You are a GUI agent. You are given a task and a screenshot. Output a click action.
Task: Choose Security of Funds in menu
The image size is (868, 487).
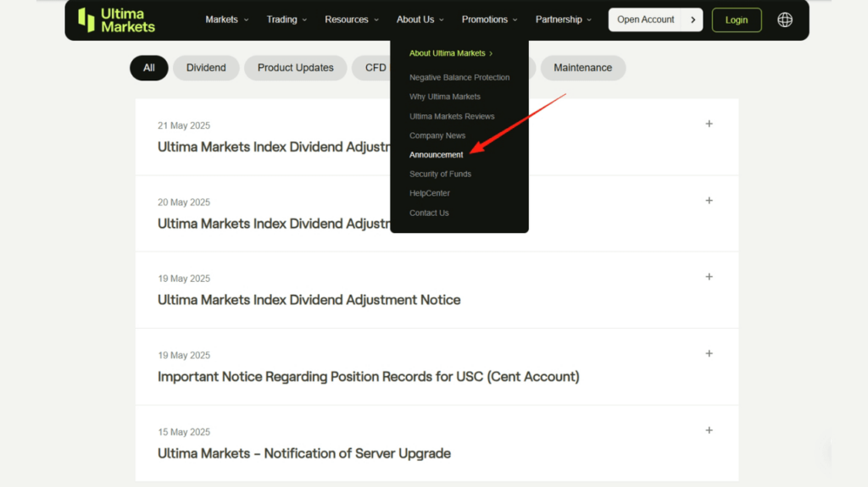(x=440, y=174)
